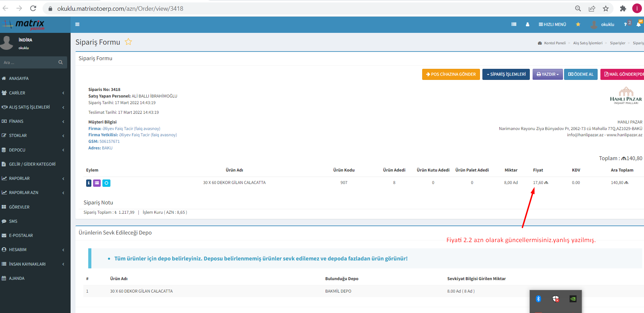The width and height of the screenshot is (644, 313).
Task: Open the notifications bell icon
Action: click(x=638, y=24)
